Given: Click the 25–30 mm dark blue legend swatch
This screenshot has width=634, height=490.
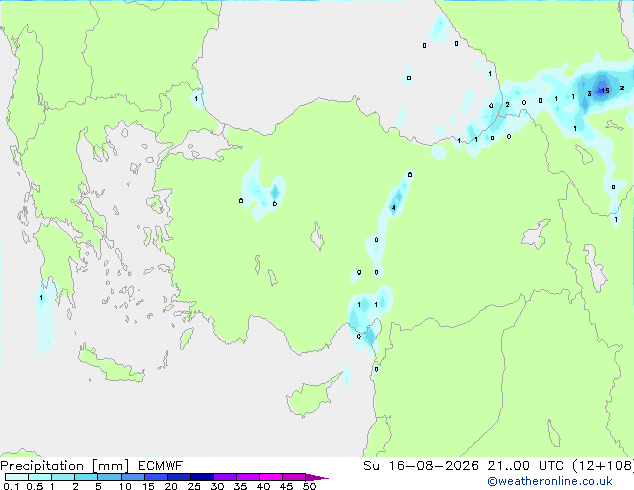Looking at the screenshot, I should (201, 477).
